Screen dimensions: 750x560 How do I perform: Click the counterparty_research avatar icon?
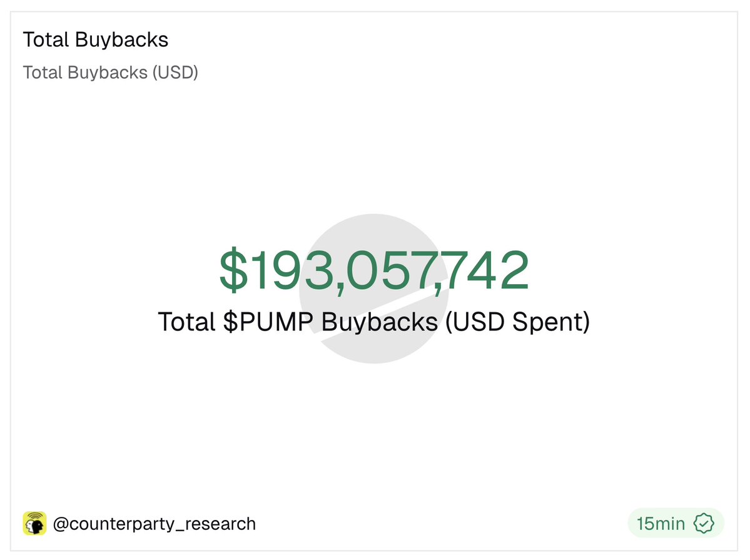[x=34, y=523]
